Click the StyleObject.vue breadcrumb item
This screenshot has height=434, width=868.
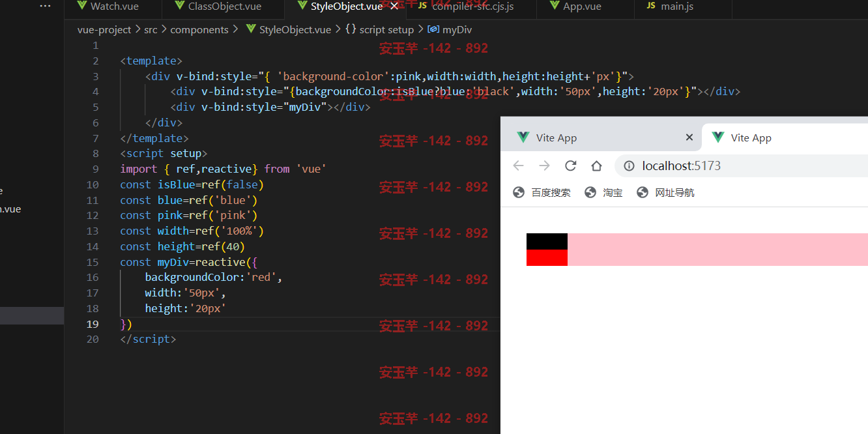tap(295, 30)
